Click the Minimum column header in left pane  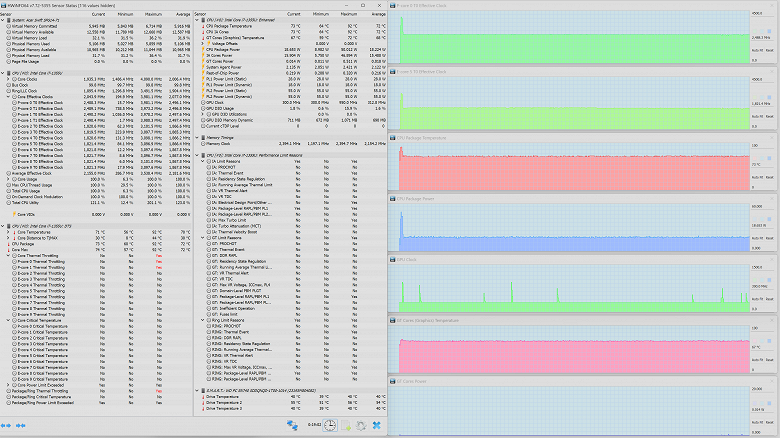click(x=126, y=14)
